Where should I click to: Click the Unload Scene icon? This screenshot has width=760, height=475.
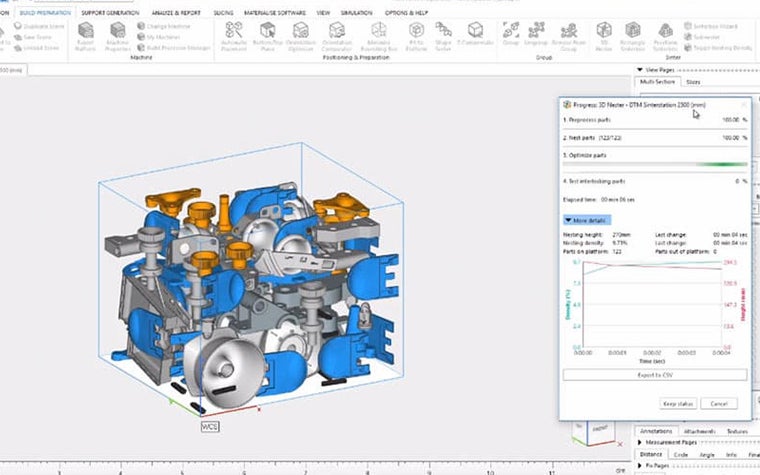tap(18, 48)
